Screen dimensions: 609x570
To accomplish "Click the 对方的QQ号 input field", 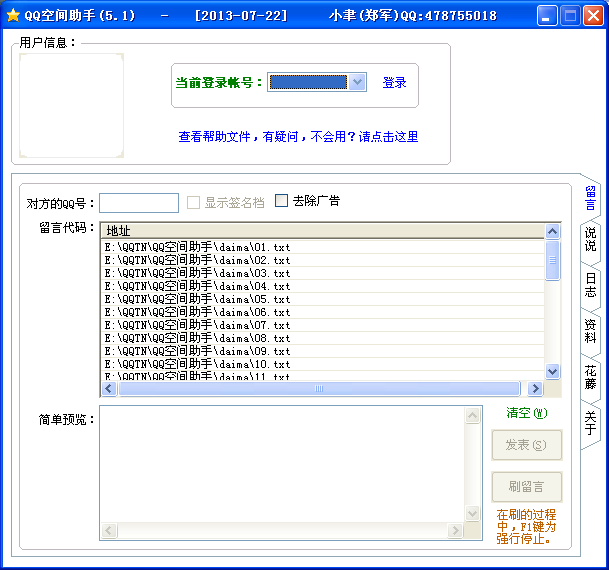I will click(x=138, y=202).
